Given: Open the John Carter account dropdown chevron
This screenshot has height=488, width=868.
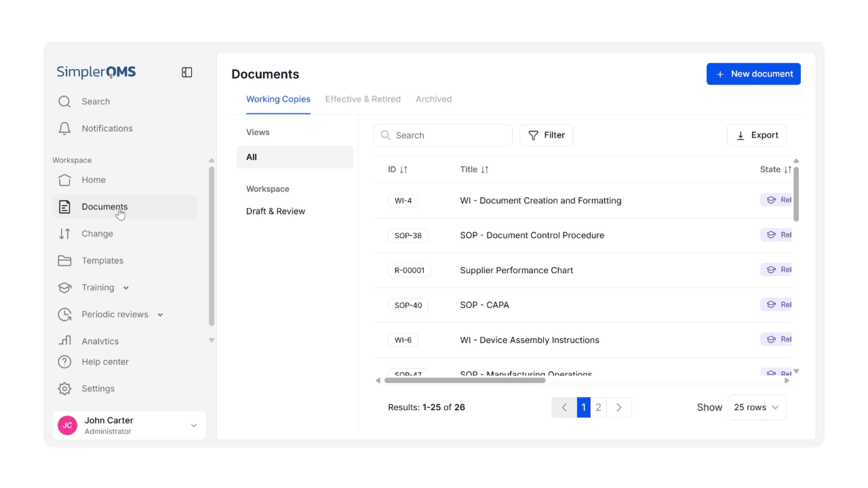Looking at the screenshot, I should coord(194,426).
